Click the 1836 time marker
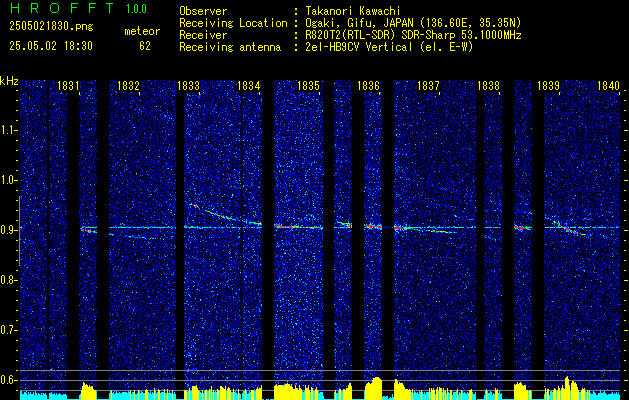Screen dimensions: 629x400 point(368,86)
